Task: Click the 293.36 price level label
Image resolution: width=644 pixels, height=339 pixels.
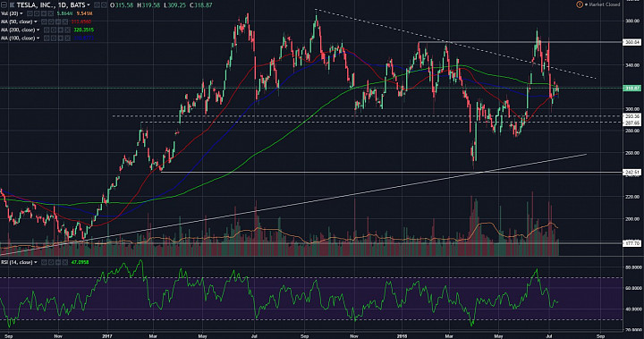Action: point(632,116)
